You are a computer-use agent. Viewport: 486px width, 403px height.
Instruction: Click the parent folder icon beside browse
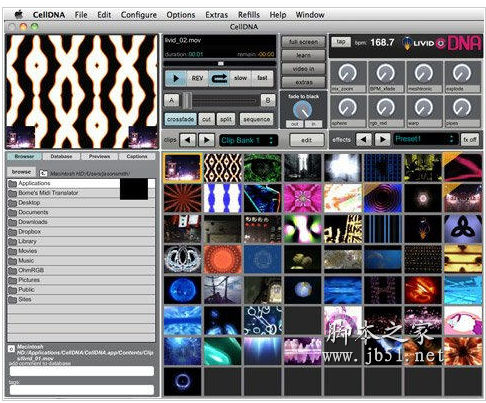click(43, 173)
